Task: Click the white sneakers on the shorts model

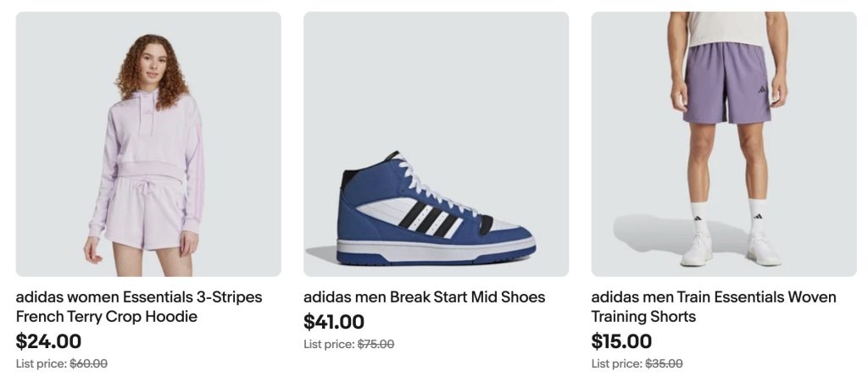Action: click(x=698, y=250)
